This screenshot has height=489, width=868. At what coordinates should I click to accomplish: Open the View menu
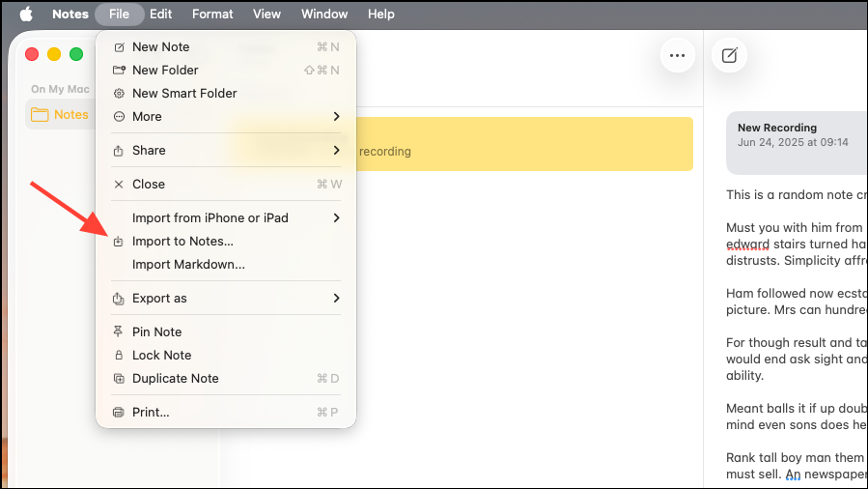click(x=266, y=14)
